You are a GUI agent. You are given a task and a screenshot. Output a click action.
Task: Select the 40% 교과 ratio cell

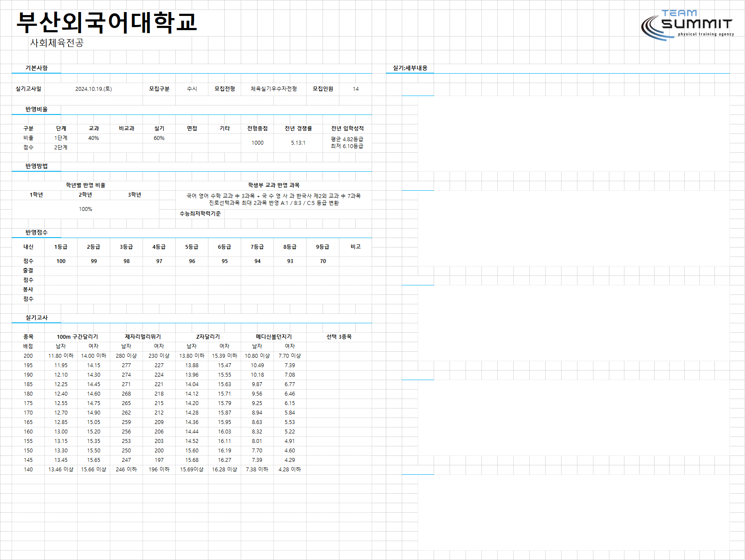(x=93, y=138)
